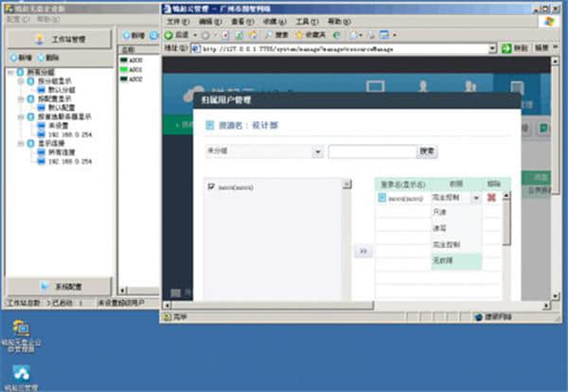Image resolution: width=568 pixels, height=392 pixels.
Task: Click the red X delete icon for user row
Action: (491, 198)
